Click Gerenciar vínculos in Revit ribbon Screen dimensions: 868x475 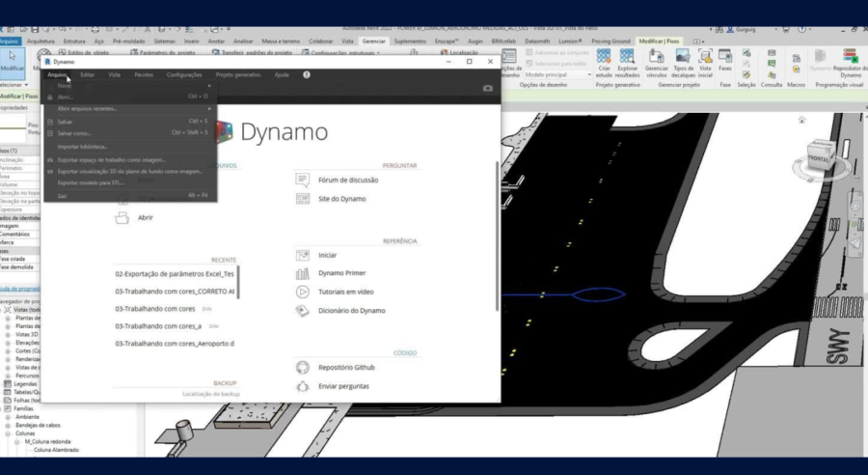656,63
